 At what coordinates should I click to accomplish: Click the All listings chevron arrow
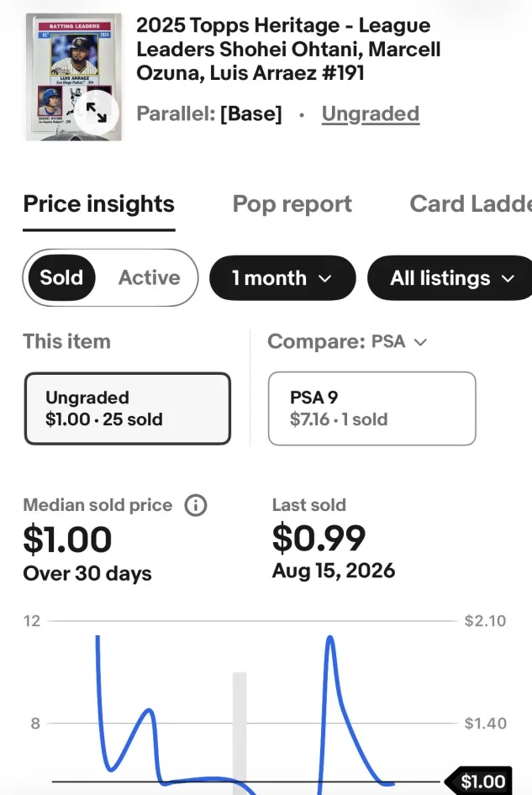coord(508,278)
